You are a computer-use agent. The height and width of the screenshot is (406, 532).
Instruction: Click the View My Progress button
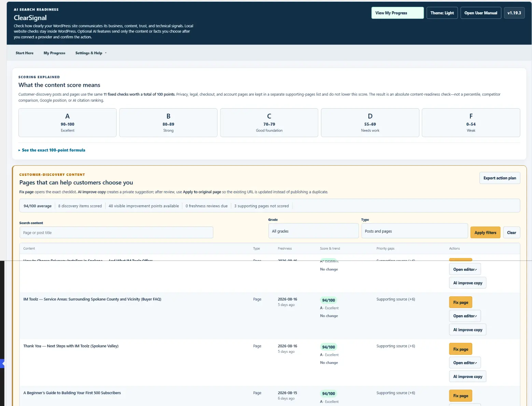pos(397,13)
